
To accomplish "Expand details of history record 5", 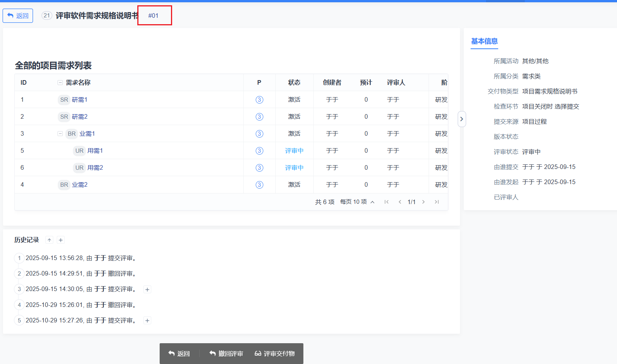I will point(148,321).
